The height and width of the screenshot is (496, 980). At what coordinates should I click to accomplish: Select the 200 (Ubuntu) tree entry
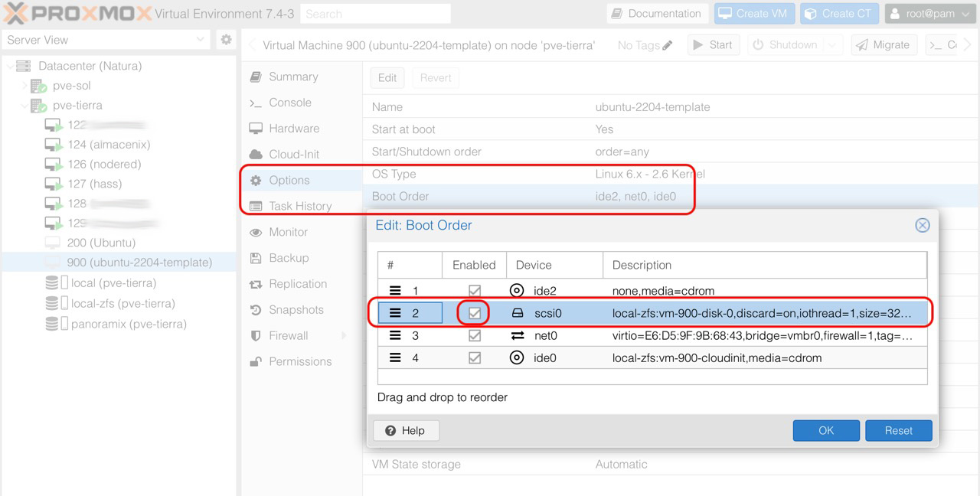point(119,243)
